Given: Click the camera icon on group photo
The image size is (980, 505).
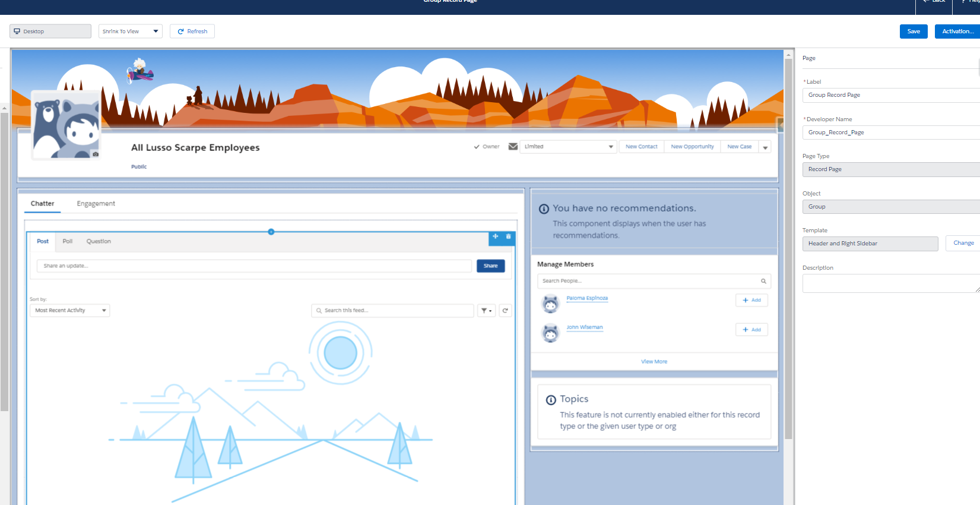Looking at the screenshot, I should (x=96, y=154).
